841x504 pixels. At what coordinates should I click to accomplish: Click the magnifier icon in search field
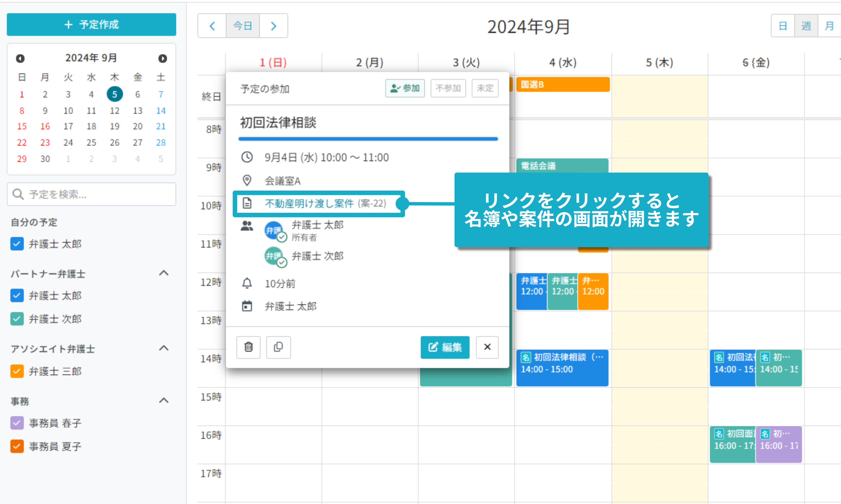(18, 194)
